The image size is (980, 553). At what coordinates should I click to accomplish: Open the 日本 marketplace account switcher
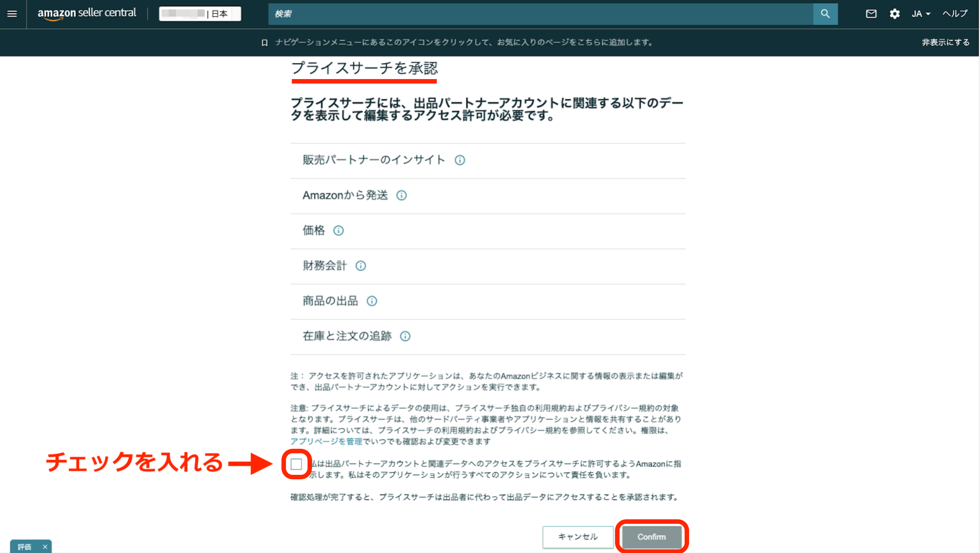pos(200,14)
